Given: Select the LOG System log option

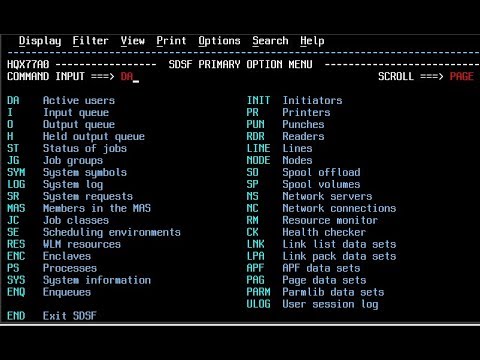Looking at the screenshot, I should coord(55,184).
